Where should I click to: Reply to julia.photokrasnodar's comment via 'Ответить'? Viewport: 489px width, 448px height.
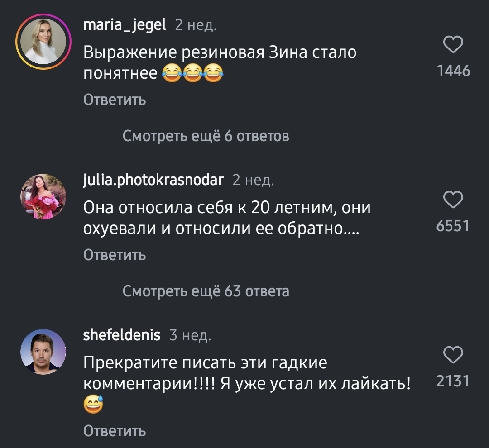pos(115,255)
